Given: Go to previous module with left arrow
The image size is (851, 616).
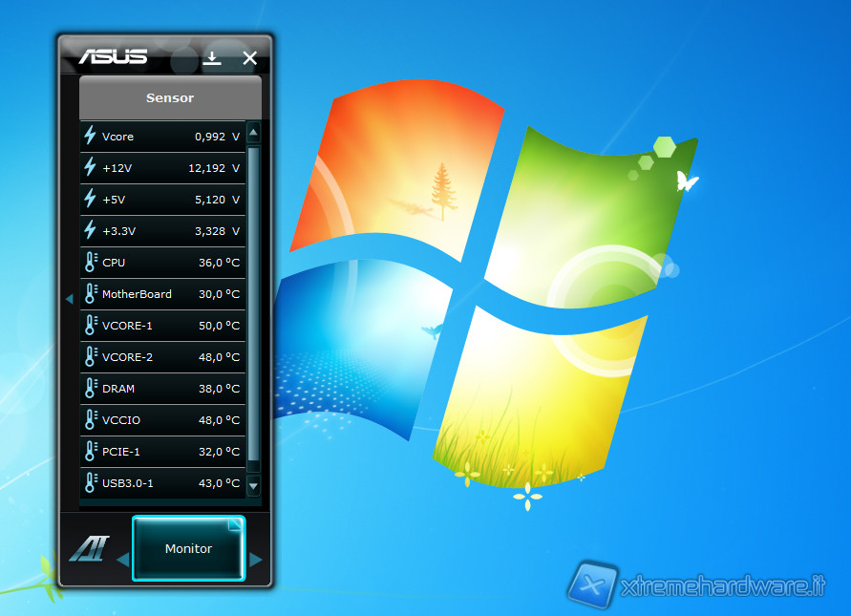Looking at the screenshot, I should click(x=122, y=560).
